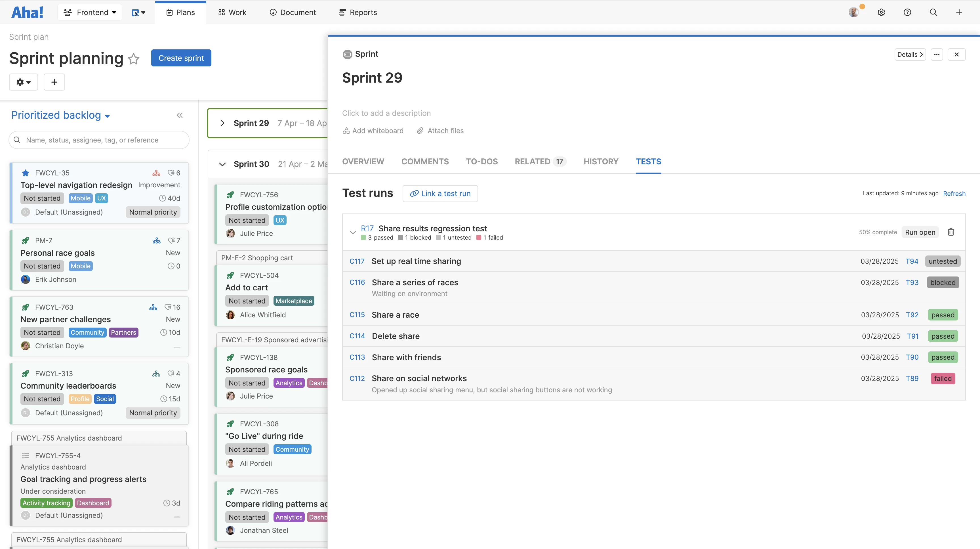Expand Sprint 29 in the sprint list
Screen dimensions: 980x549
pyautogui.click(x=222, y=123)
